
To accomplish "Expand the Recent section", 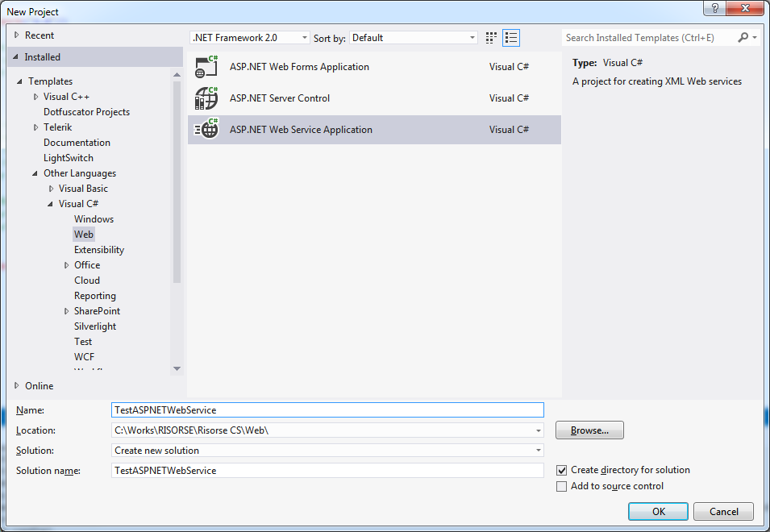I will (x=17, y=35).
